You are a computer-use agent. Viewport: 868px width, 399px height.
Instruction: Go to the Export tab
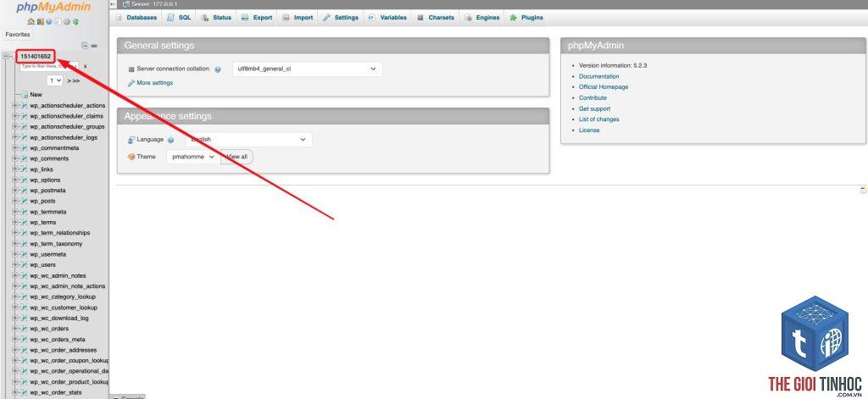tap(257, 18)
